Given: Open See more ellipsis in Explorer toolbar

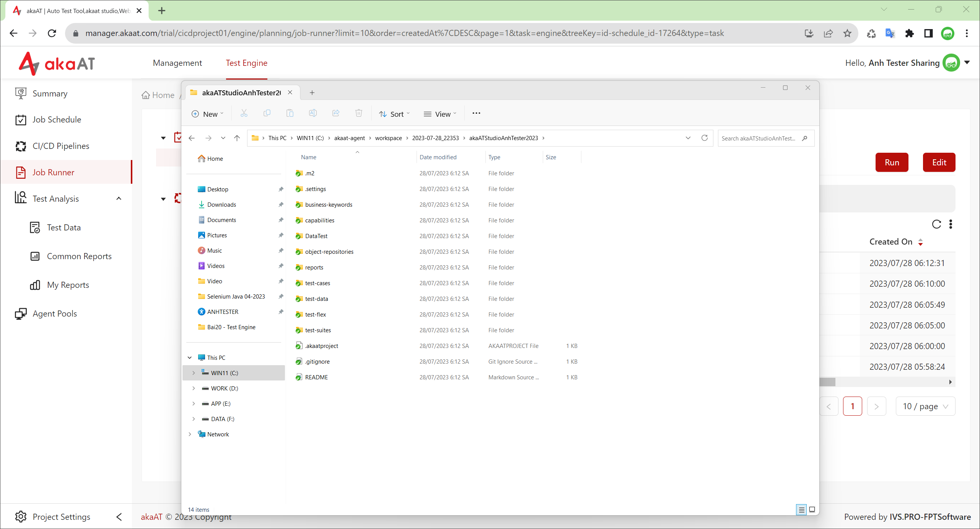Looking at the screenshot, I should [476, 113].
